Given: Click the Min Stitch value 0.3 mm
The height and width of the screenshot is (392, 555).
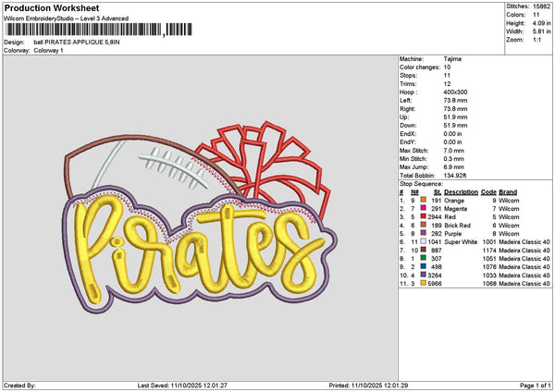Looking at the screenshot, I should (453, 159).
